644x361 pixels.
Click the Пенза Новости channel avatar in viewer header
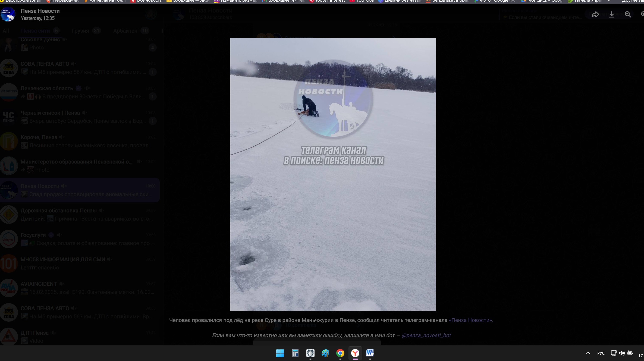click(x=8, y=14)
